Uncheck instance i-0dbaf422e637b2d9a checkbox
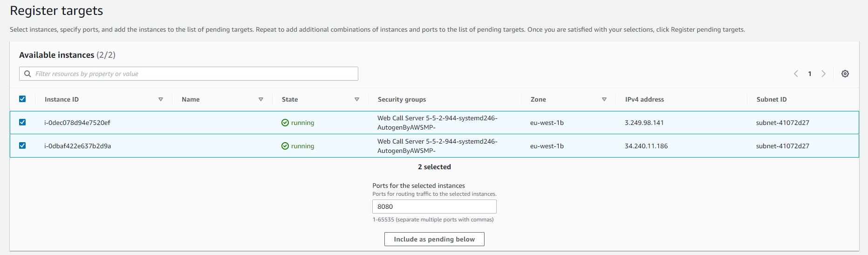This screenshot has height=255, width=868. click(x=22, y=145)
